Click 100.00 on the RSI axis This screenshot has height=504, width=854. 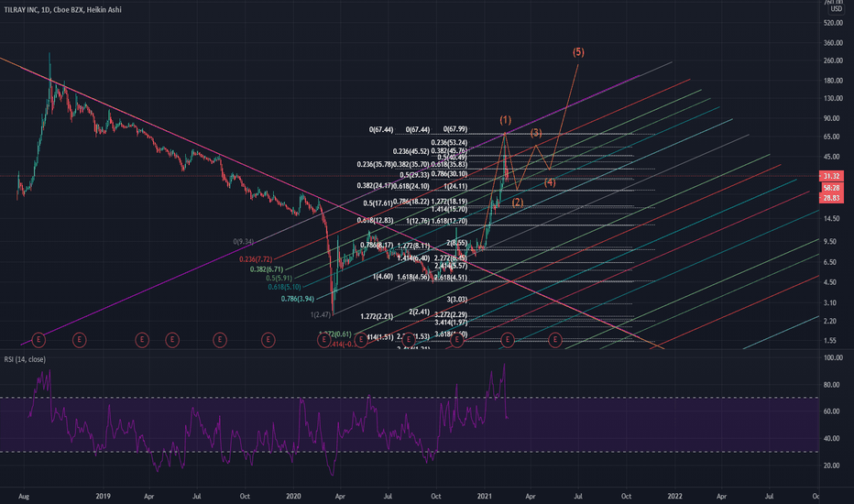click(x=833, y=358)
